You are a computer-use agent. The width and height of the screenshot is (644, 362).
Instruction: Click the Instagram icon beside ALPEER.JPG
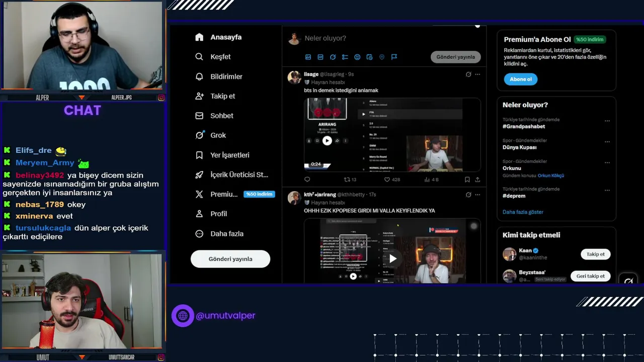coord(161,98)
